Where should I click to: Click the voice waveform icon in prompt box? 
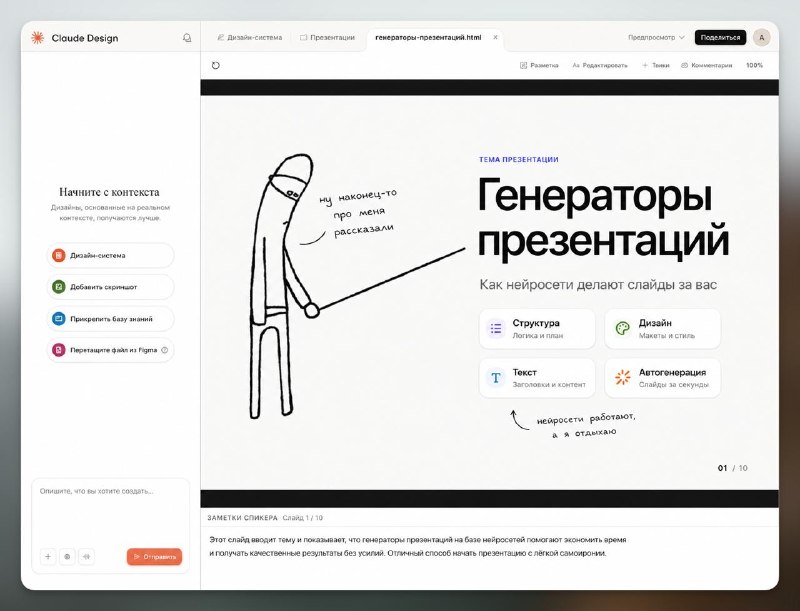tap(87, 556)
